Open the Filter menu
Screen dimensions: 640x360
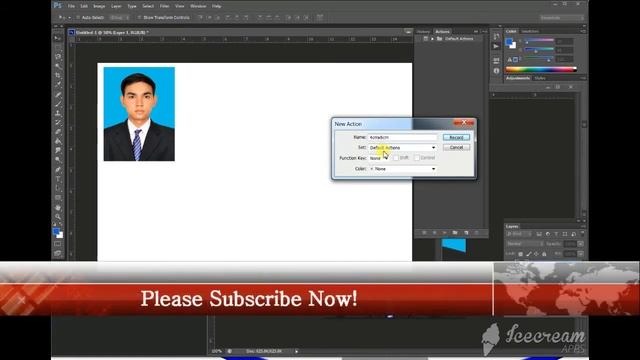click(164, 6)
